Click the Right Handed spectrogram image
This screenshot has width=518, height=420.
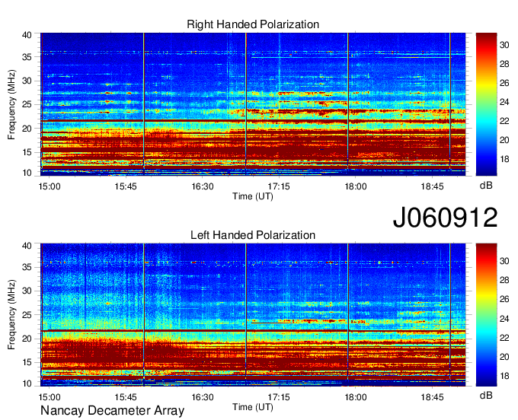point(253,104)
